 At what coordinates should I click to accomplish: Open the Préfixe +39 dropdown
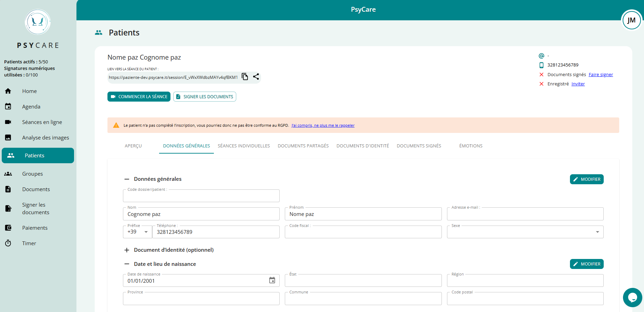pyautogui.click(x=137, y=232)
